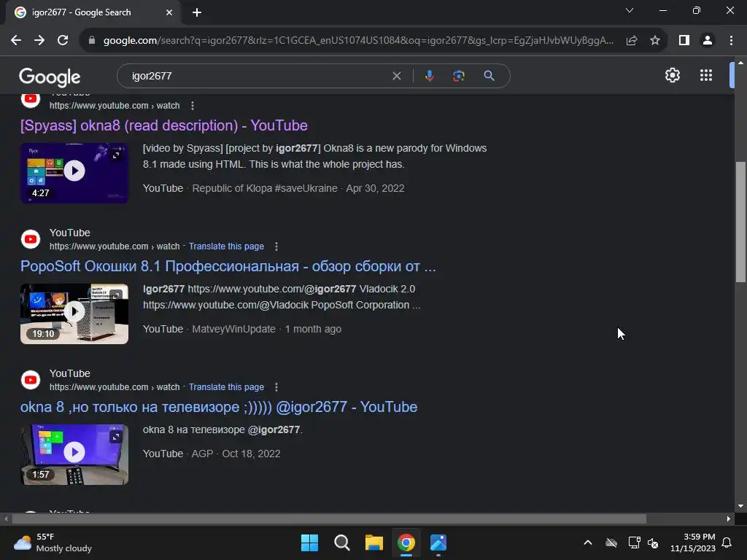Open the Windows Start menu
The image size is (747, 560).
point(309,542)
